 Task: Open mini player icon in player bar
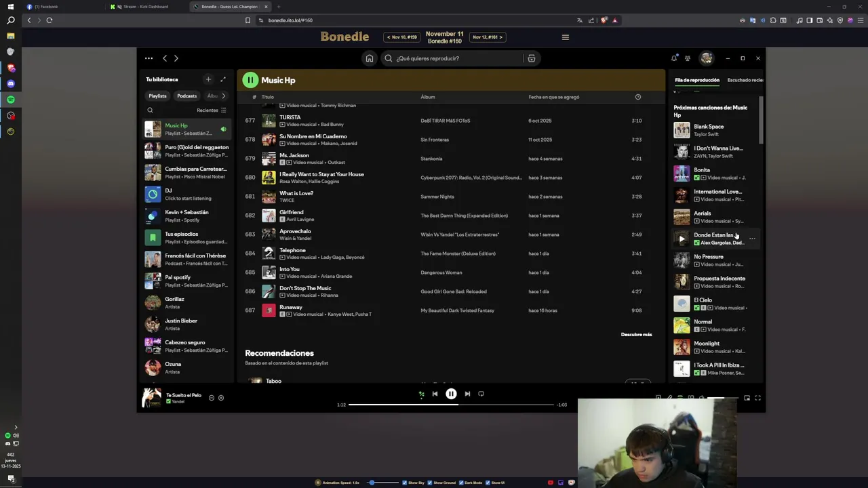point(747,398)
